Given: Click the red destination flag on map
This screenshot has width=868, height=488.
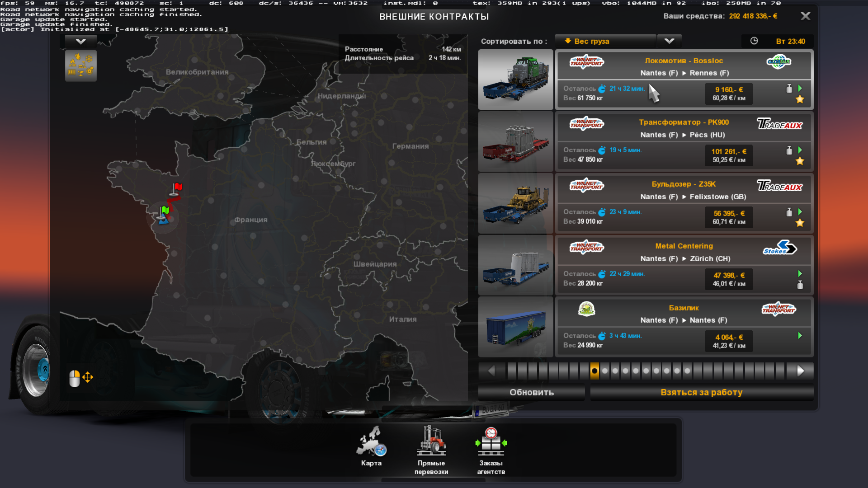Looking at the screenshot, I should click(x=176, y=189).
